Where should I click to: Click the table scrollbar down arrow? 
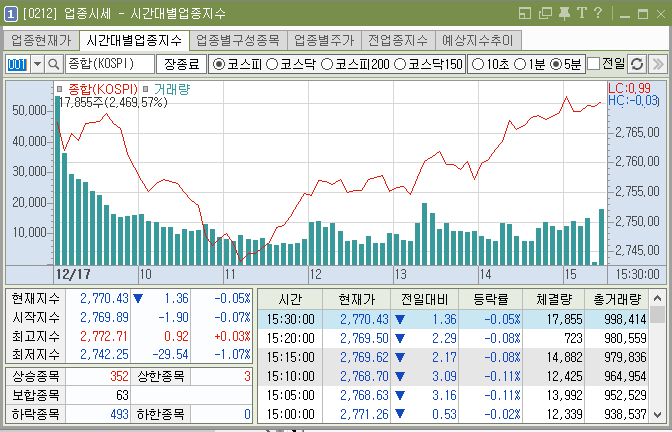click(x=658, y=414)
